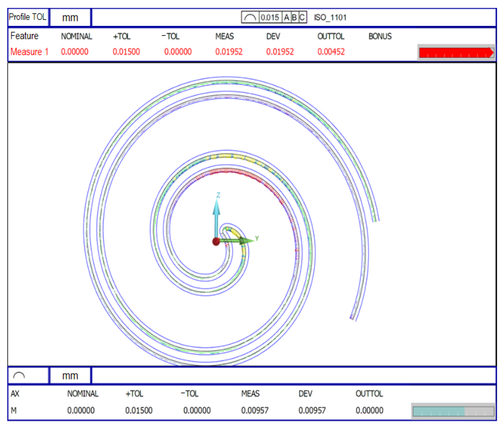Select the red origin sphere
The width and height of the screenshot is (504, 431).
point(216,241)
